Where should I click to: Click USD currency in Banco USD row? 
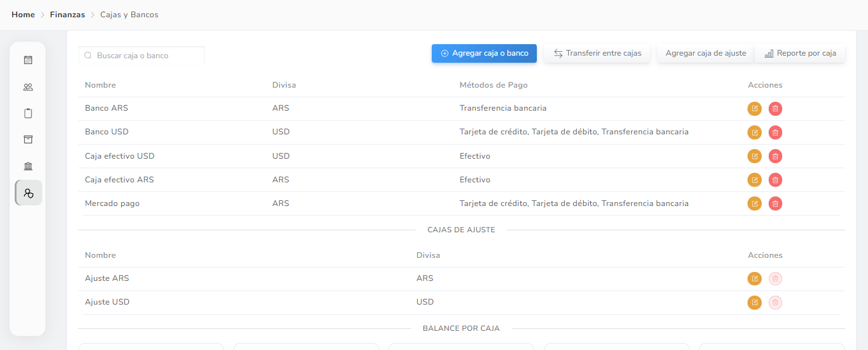(281, 132)
